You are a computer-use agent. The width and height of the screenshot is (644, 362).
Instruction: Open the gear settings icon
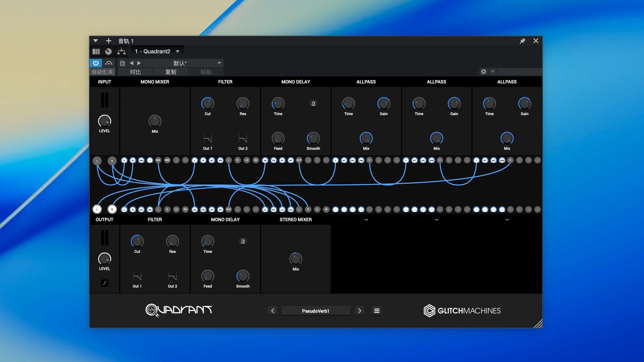click(x=483, y=71)
